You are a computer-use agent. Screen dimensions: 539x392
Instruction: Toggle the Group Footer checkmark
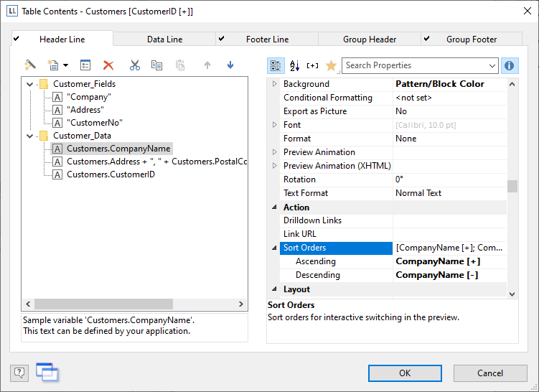426,39
